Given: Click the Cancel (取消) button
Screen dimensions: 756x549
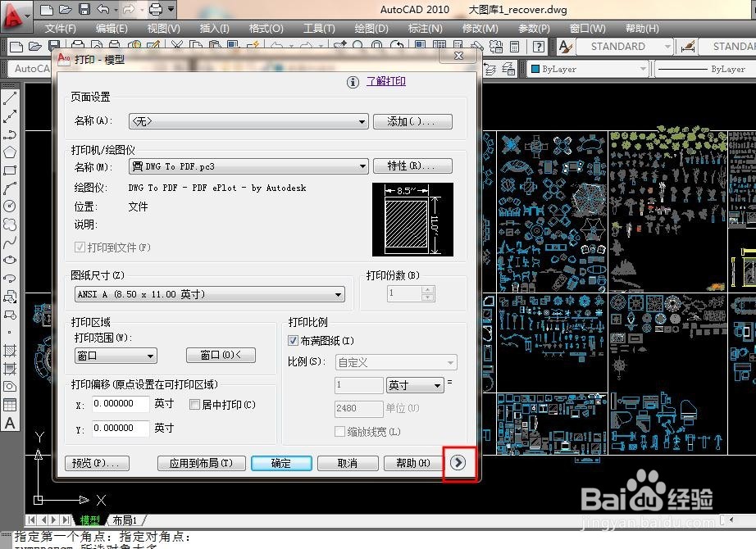Looking at the screenshot, I should [x=348, y=463].
